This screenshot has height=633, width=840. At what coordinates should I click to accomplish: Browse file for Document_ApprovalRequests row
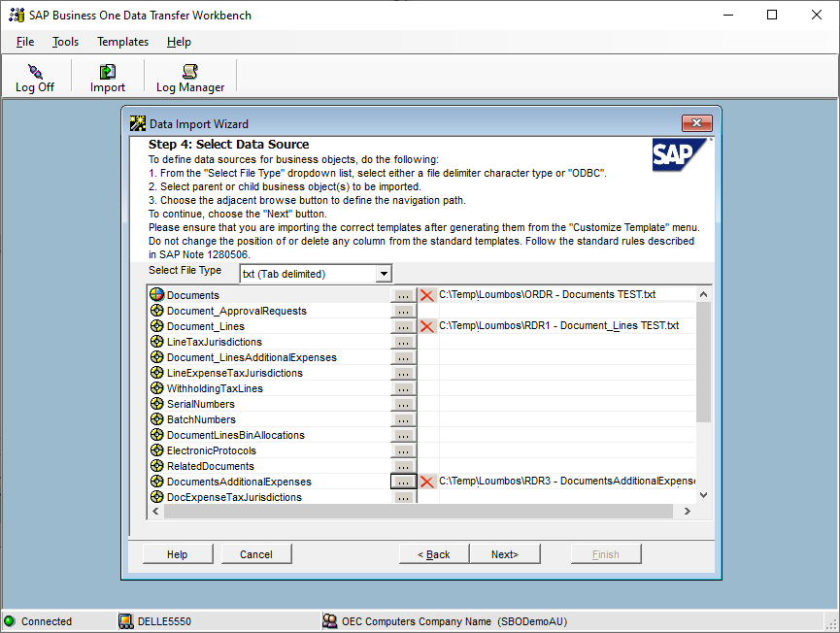click(x=403, y=311)
